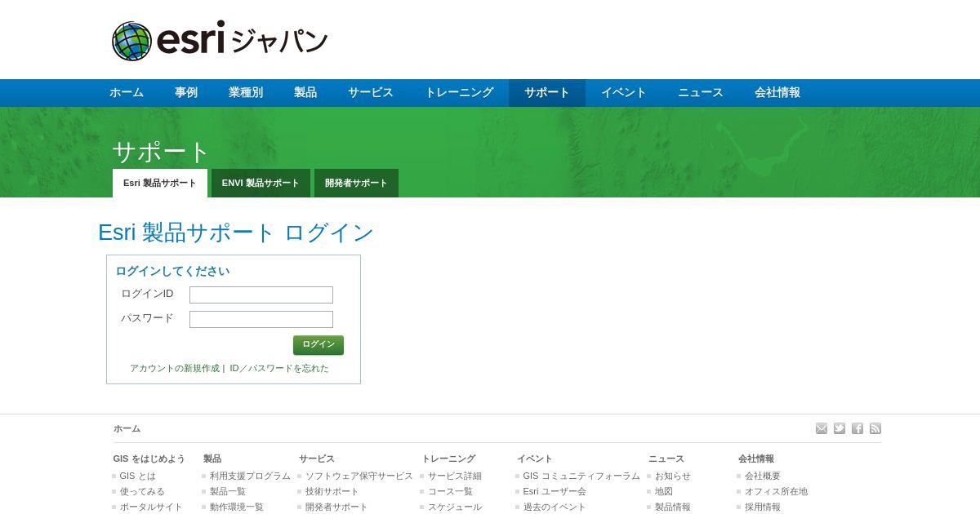
Task: Open the footer 会社概要 link
Action: click(763, 476)
